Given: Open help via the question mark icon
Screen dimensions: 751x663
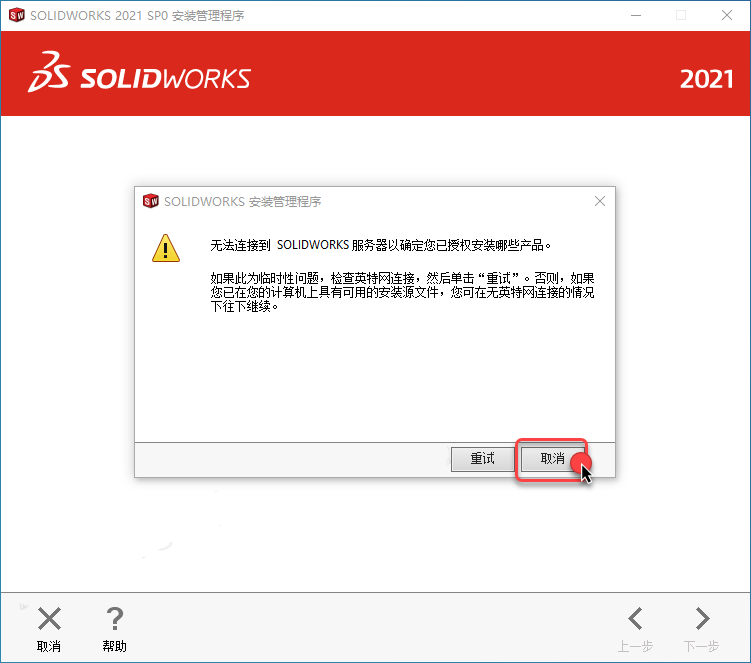Looking at the screenshot, I should click(x=115, y=618).
